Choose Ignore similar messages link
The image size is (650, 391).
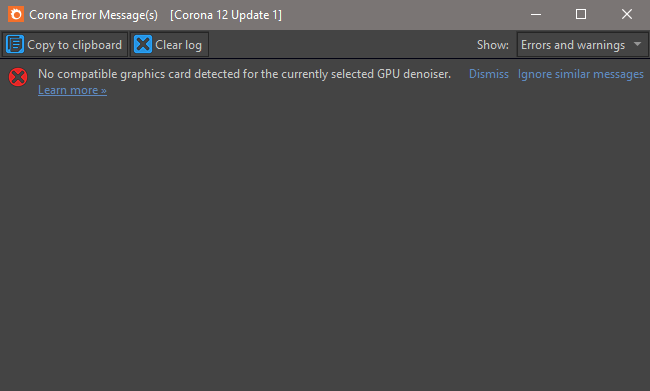coord(580,74)
